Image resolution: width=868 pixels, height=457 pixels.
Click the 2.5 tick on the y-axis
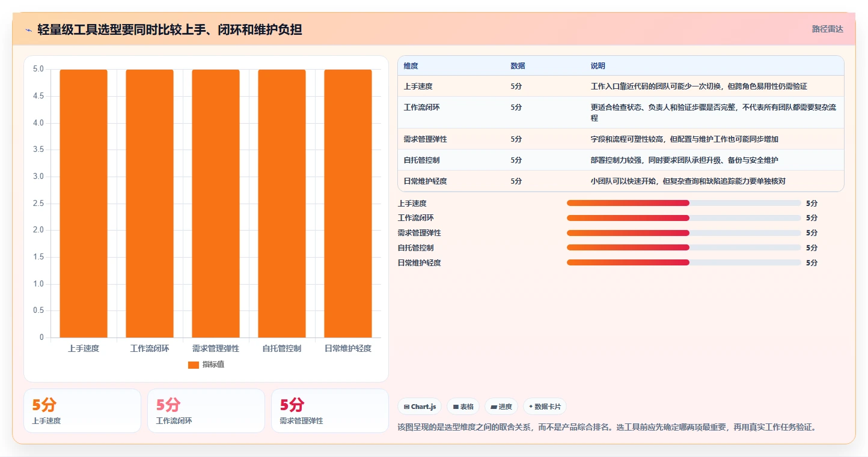(38, 204)
